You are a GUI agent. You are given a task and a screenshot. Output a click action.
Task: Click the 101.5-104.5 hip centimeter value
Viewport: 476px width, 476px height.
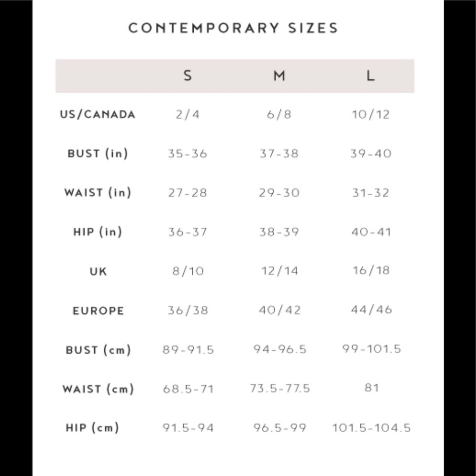[x=372, y=428]
